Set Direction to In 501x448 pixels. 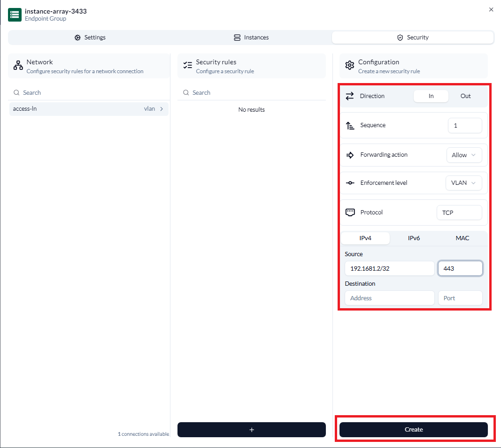point(431,96)
